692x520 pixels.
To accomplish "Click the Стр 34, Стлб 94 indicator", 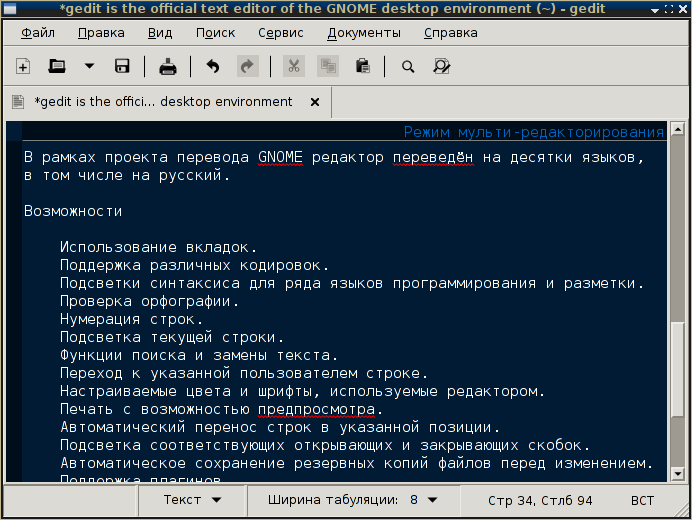I will coord(540,501).
